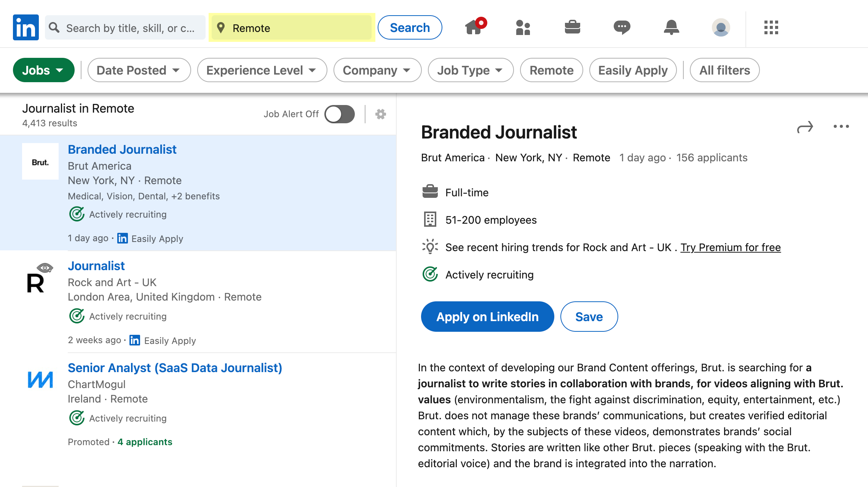Image resolution: width=868 pixels, height=487 pixels.
Task: Click the Rock and Art company logo
Action: click(x=40, y=278)
